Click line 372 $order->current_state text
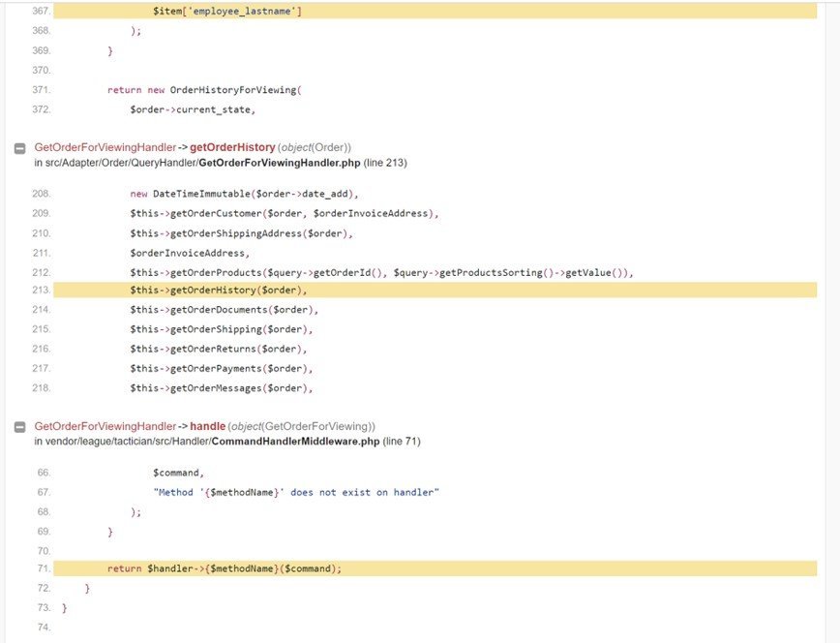Viewport: 840px width, 643px height. (193, 109)
